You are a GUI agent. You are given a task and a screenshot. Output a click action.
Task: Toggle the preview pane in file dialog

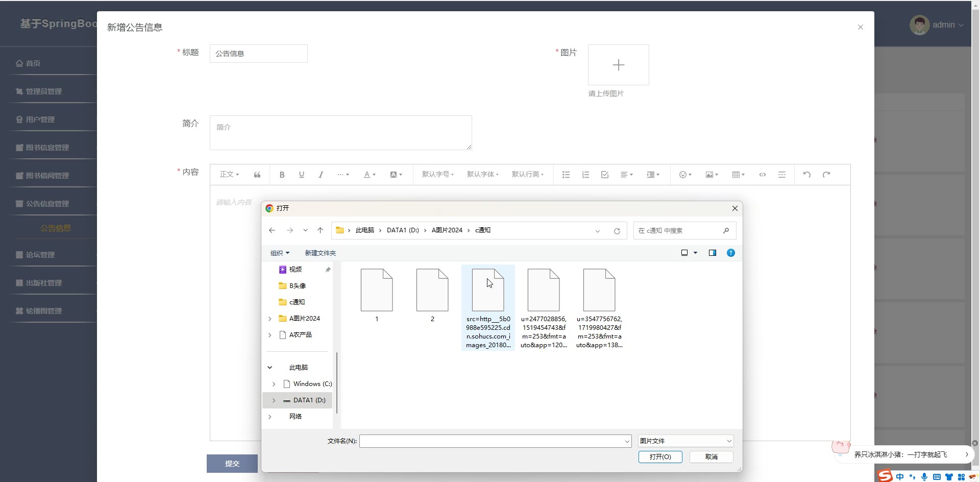click(712, 253)
